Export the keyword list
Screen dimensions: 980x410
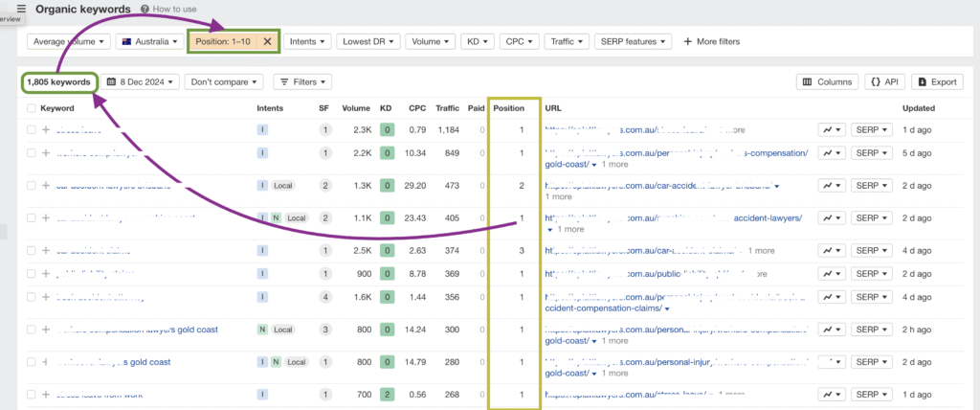click(936, 82)
